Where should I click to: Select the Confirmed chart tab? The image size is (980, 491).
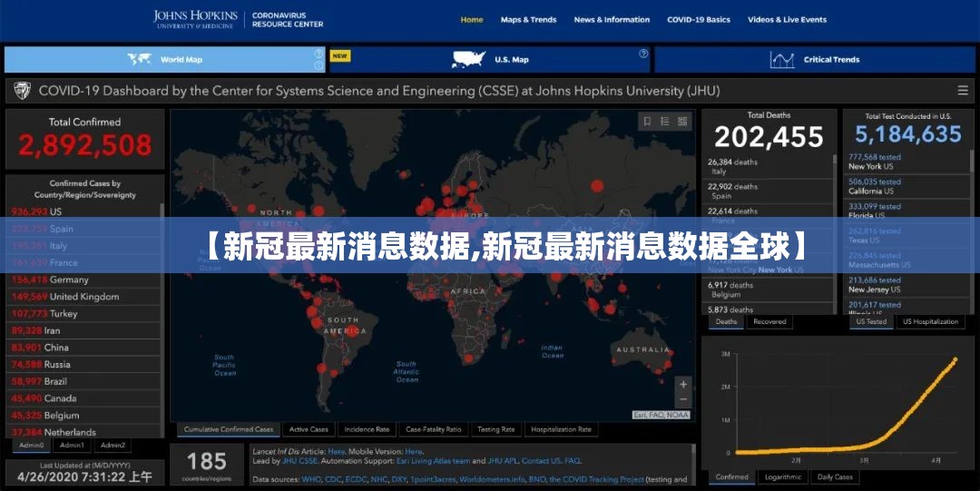(x=732, y=476)
